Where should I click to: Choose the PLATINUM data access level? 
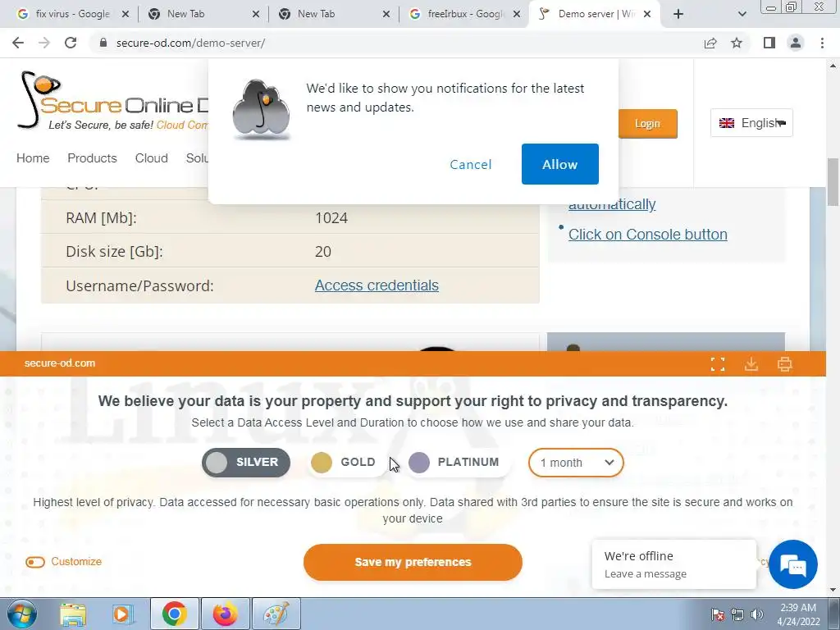coord(454,463)
